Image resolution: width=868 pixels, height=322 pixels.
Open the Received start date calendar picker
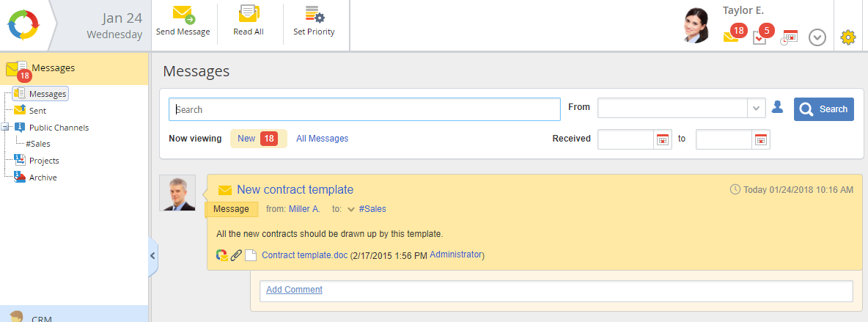[x=663, y=139]
